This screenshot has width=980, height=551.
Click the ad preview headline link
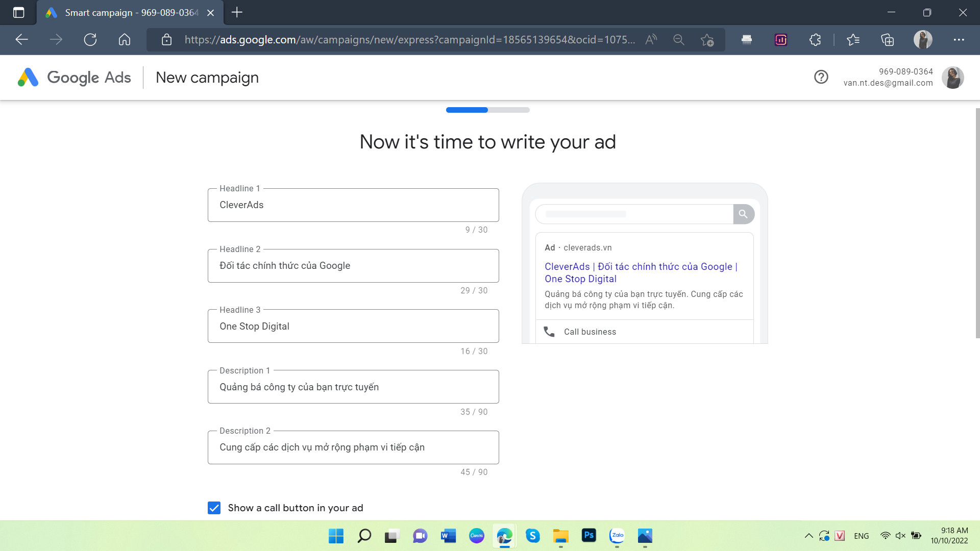coord(641,272)
